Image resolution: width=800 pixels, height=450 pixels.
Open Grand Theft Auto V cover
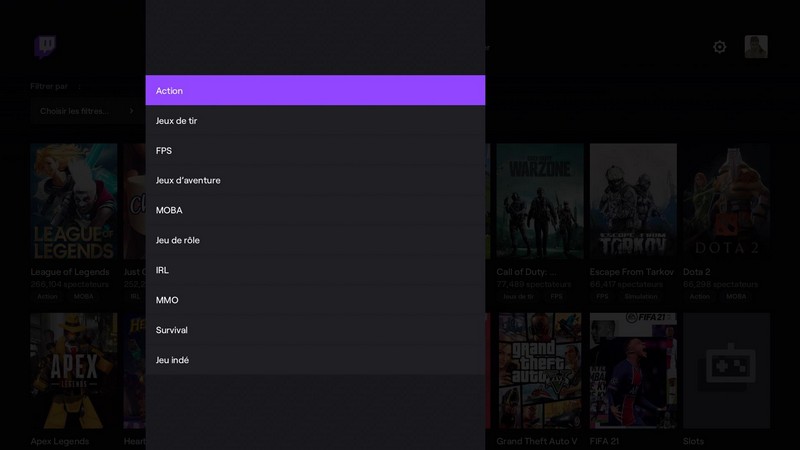point(540,370)
